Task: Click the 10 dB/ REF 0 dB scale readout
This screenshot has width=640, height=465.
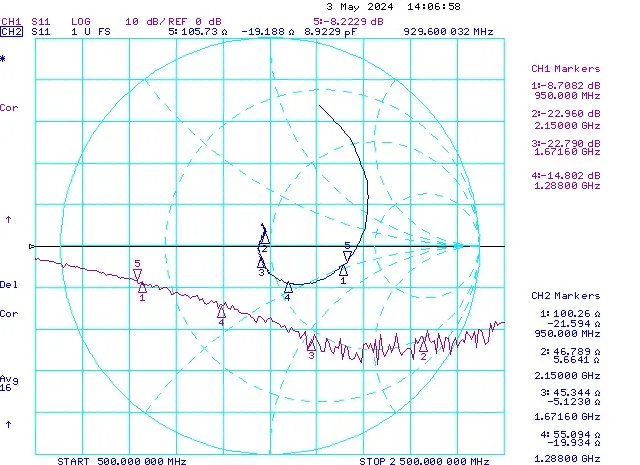Action: pos(161,20)
